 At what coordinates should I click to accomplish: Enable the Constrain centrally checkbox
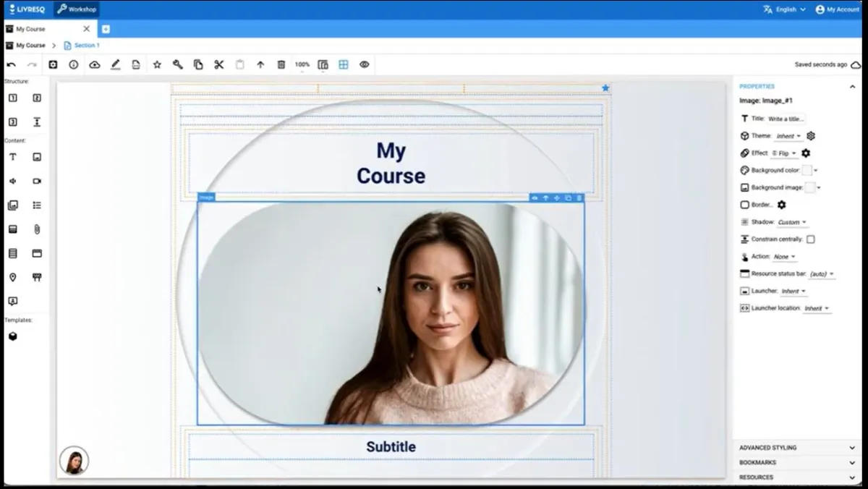coord(810,239)
